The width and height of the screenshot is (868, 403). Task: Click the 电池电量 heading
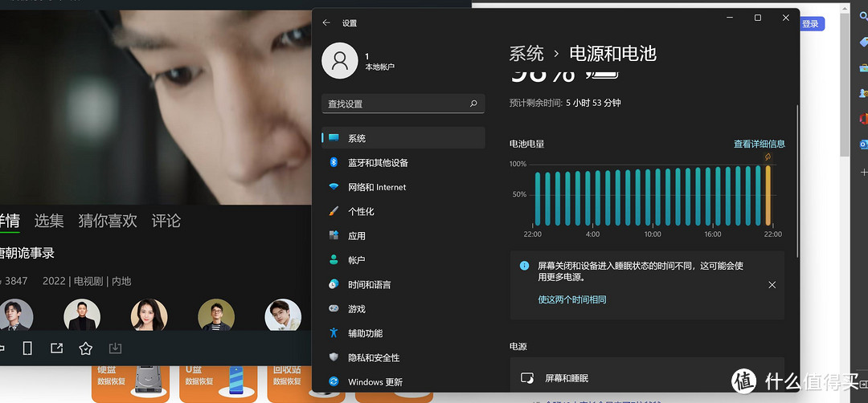pyautogui.click(x=526, y=144)
